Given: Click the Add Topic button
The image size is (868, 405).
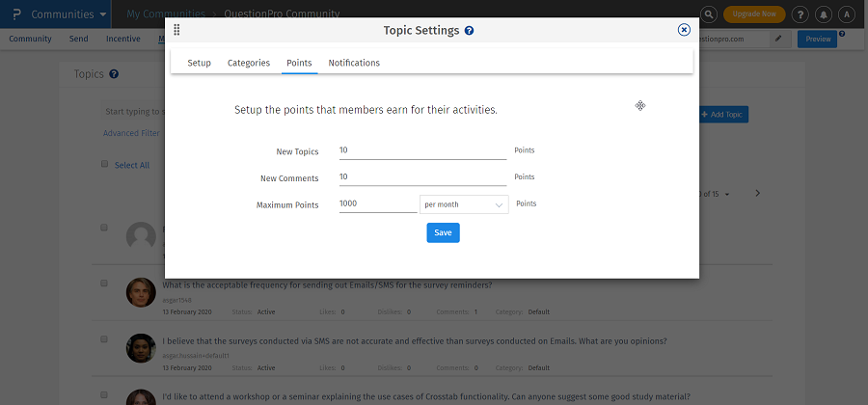Looking at the screenshot, I should pos(723,115).
